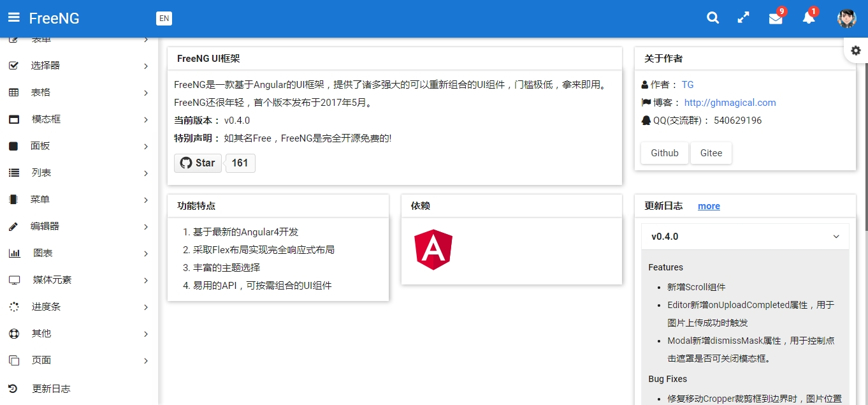Switch language with EN button
The height and width of the screenshot is (405, 868).
coord(164,18)
